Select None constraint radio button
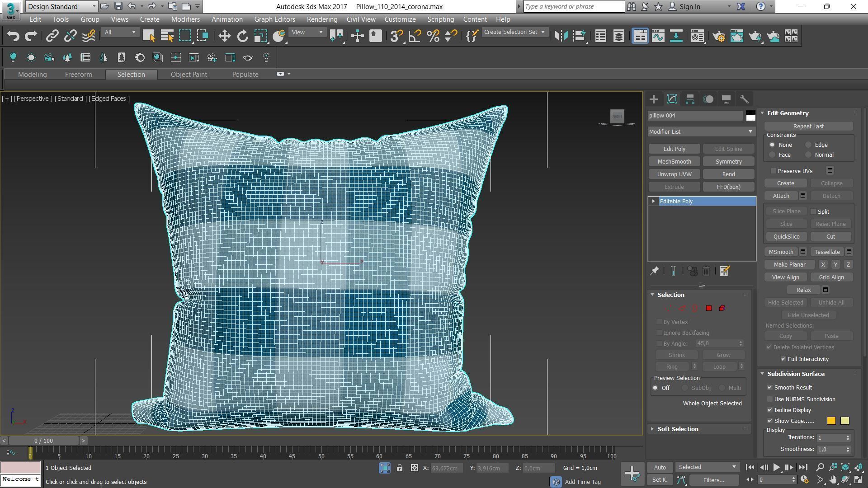Image resolution: width=868 pixels, height=488 pixels. tap(772, 145)
